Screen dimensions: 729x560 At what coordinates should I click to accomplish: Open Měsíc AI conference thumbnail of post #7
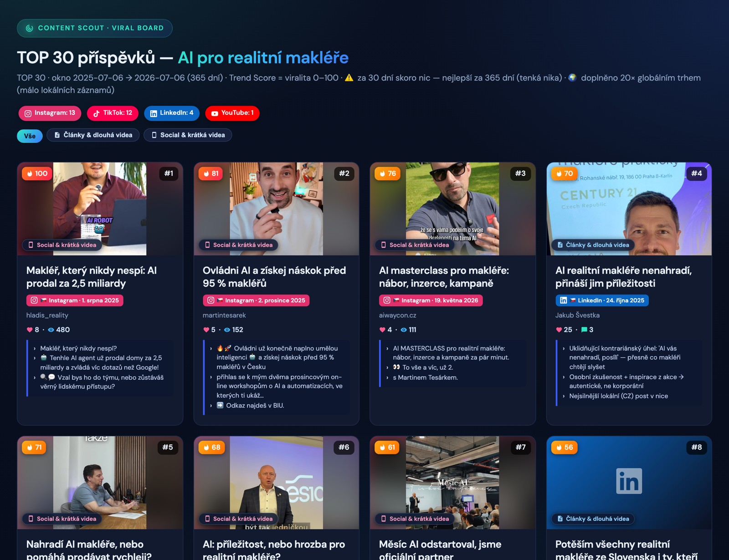point(452,483)
